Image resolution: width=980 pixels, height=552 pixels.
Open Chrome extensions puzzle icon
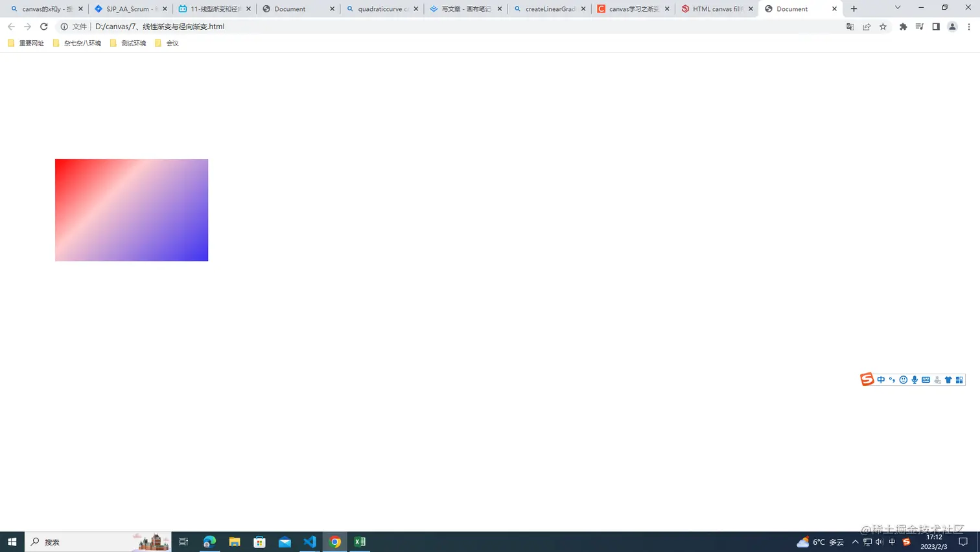[x=903, y=27]
